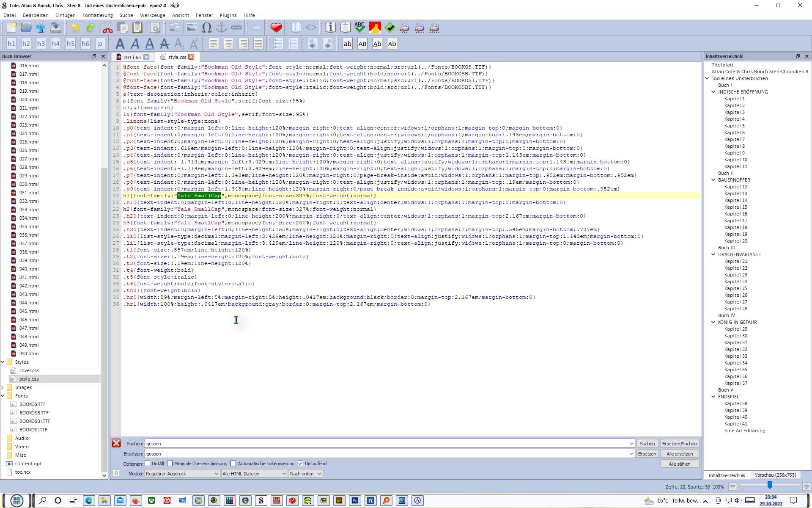Click the Undo arrow icon

point(75,28)
